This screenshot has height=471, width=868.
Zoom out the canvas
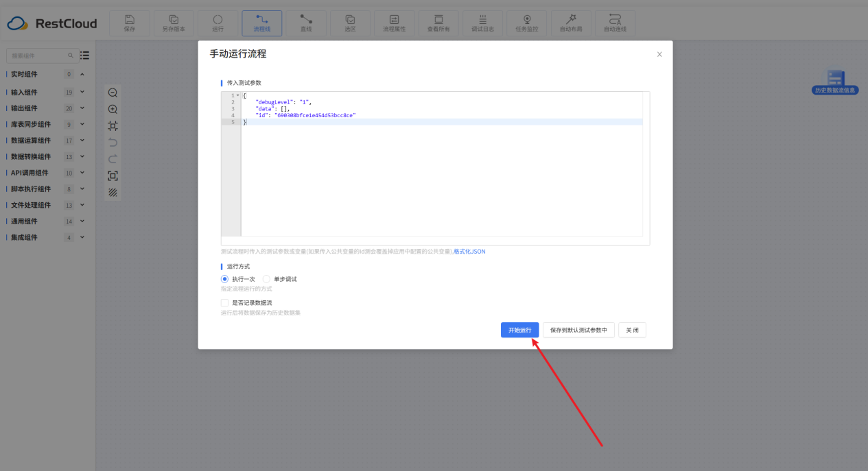[x=113, y=93]
